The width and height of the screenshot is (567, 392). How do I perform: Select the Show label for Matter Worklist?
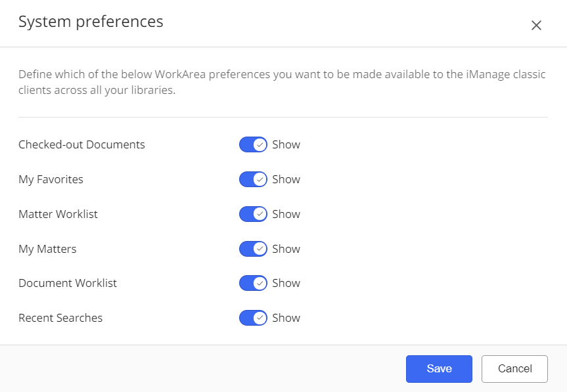click(286, 214)
